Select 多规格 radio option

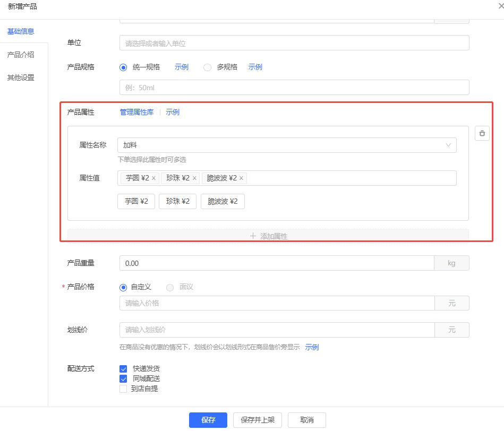208,67
